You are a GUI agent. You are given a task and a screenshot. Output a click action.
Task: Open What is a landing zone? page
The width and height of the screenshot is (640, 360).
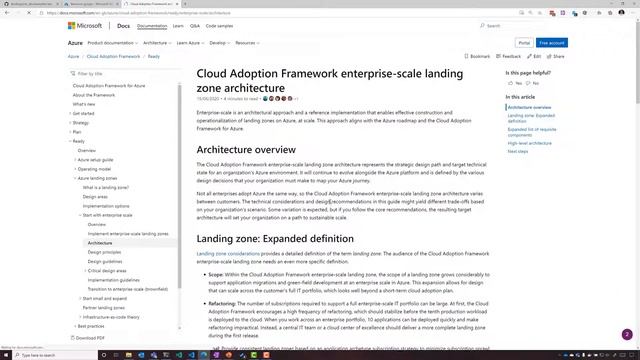pyautogui.click(x=106, y=188)
